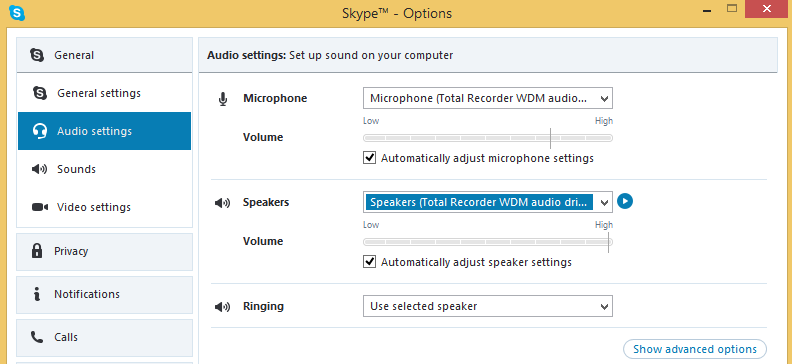Click the phone handset icon in Calls
This screenshot has width=792, height=364.
coord(37,337)
